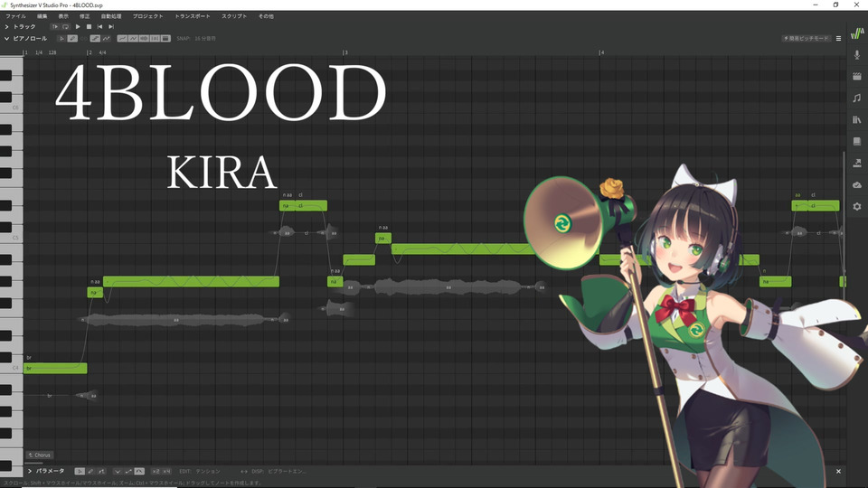Viewport: 868px width, 488px height.
Task: Select the freehand pitch curve tool
Action: click(x=107, y=39)
